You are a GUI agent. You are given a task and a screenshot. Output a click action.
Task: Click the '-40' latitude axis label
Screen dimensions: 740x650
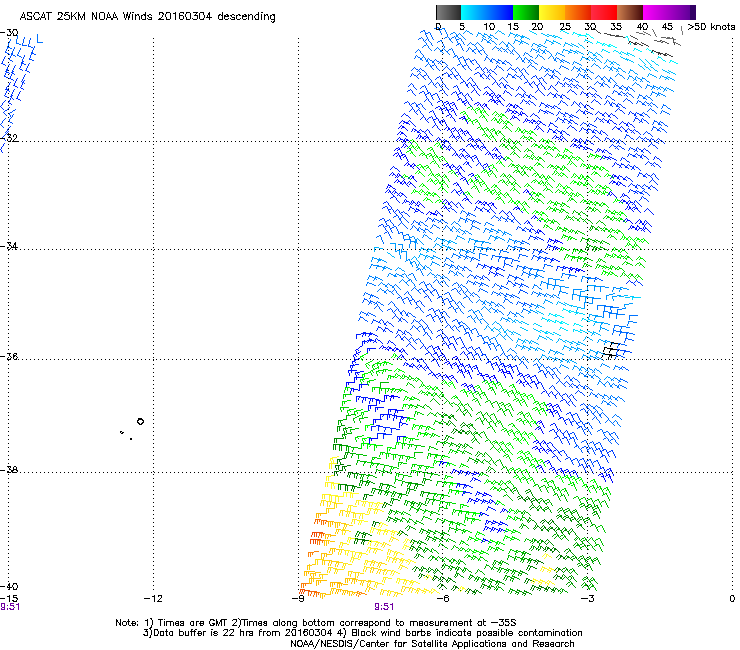click(9, 586)
